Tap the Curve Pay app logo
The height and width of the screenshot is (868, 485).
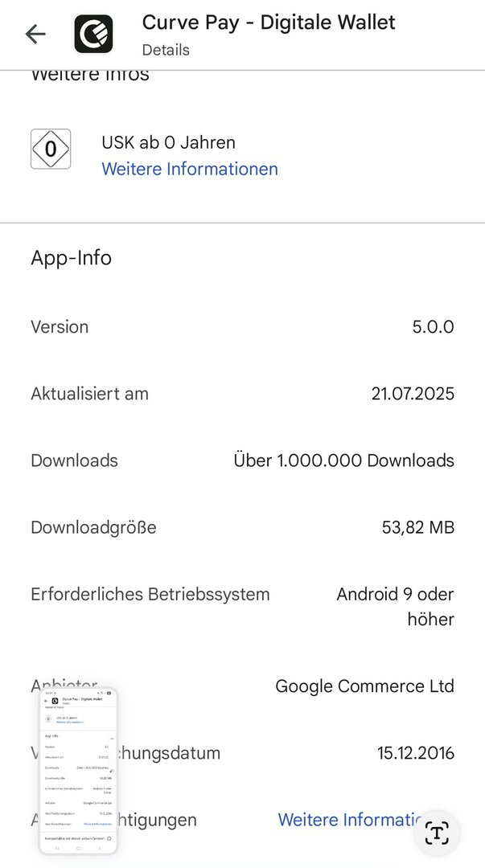tap(93, 34)
